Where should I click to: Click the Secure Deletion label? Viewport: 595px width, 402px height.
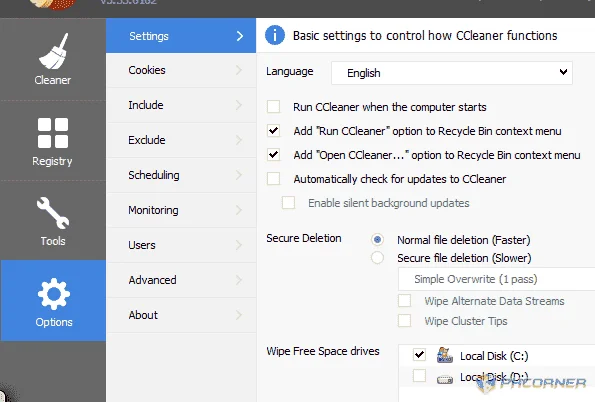pos(304,238)
